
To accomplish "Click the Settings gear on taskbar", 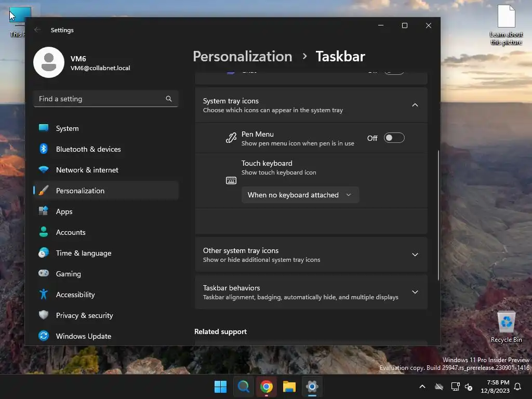I will (312, 387).
